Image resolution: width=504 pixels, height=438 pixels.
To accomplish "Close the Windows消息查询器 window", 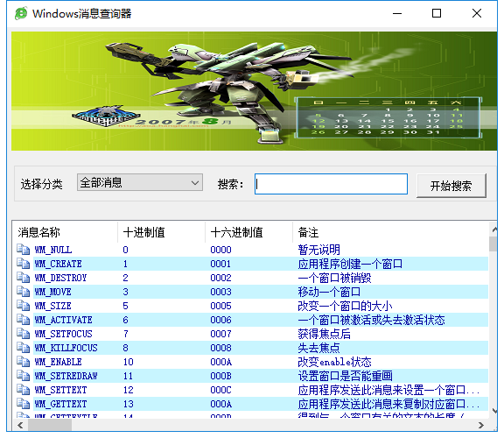I will coord(477,13).
